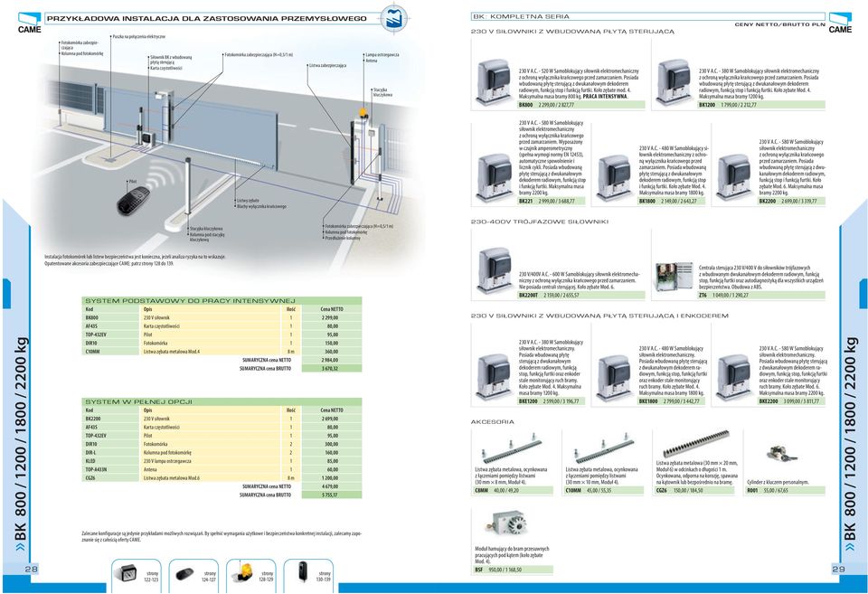Click the BK2200 row in the full option table
868x594 pixels.
click(x=222, y=420)
